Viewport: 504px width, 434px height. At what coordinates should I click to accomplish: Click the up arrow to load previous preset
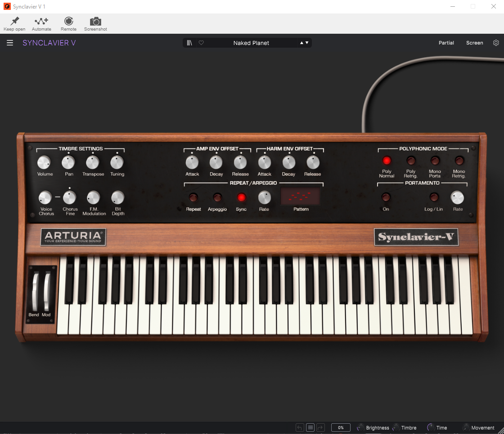tap(301, 42)
